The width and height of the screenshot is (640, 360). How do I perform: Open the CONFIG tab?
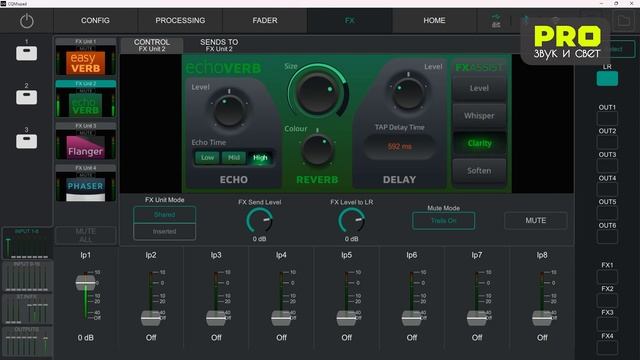[95, 20]
